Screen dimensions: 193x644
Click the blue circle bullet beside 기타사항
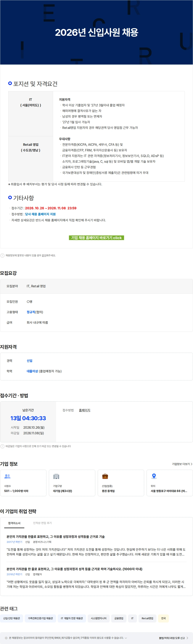(x=10, y=197)
